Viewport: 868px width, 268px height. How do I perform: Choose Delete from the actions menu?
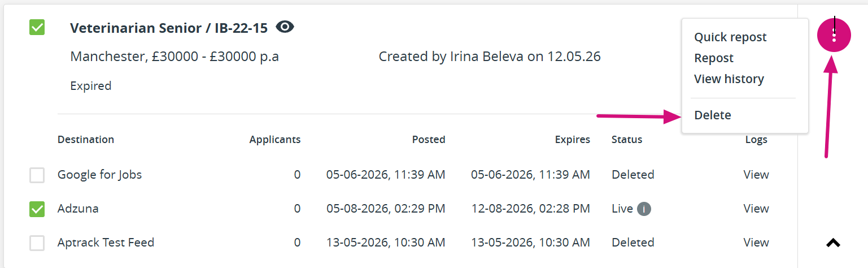click(x=713, y=115)
